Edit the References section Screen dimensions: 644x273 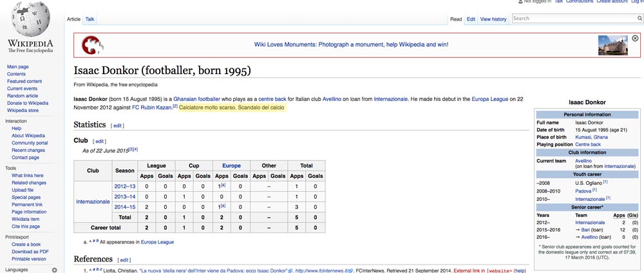pos(124,260)
